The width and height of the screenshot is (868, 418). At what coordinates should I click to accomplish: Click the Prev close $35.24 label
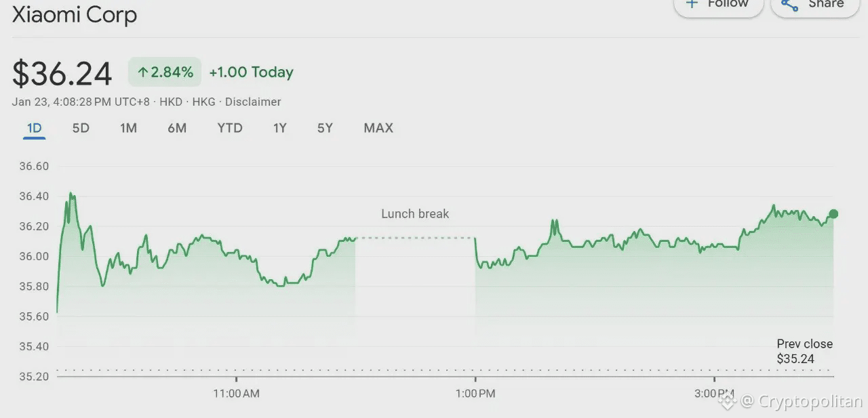805,351
